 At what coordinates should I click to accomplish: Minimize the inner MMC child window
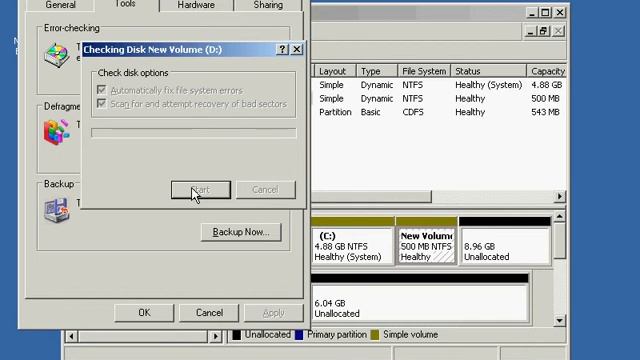click(530, 31)
